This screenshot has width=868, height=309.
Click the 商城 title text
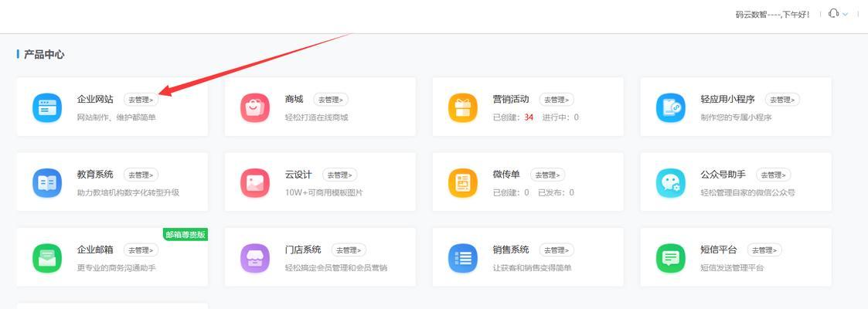tap(294, 100)
